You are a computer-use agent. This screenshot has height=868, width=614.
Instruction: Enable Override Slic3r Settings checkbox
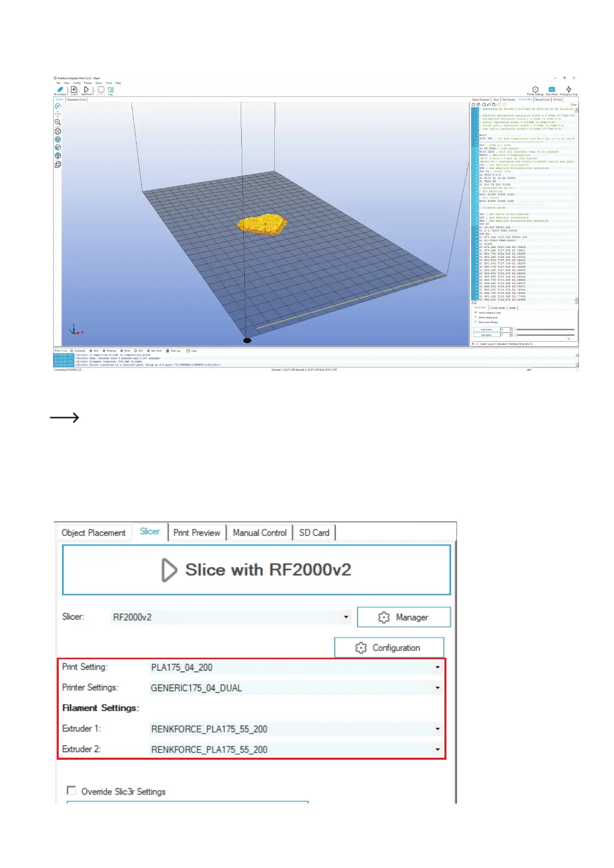[x=71, y=791]
